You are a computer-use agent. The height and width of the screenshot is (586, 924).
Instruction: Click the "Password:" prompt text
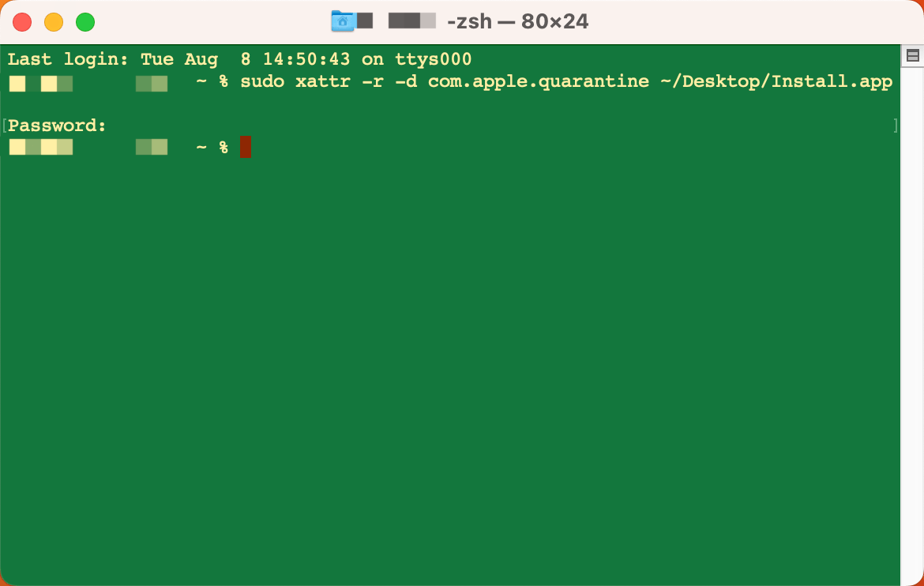(x=57, y=126)
